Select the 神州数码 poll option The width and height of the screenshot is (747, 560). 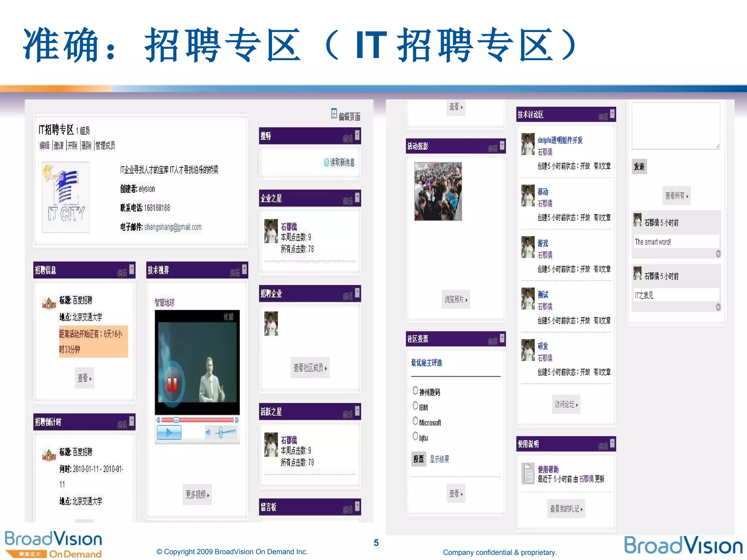pyautogui.click(x=415, y=390)
